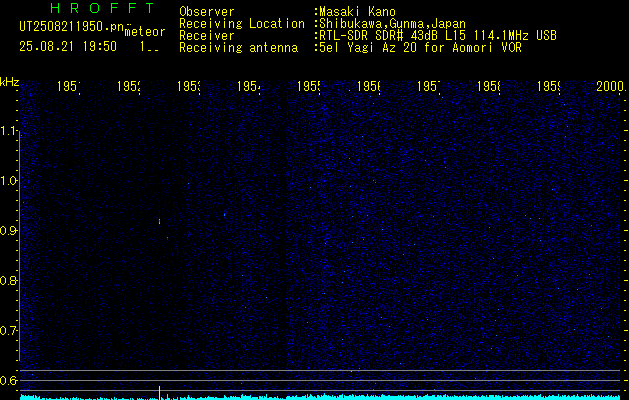Click the 1959 time axis label

(548, 86)
